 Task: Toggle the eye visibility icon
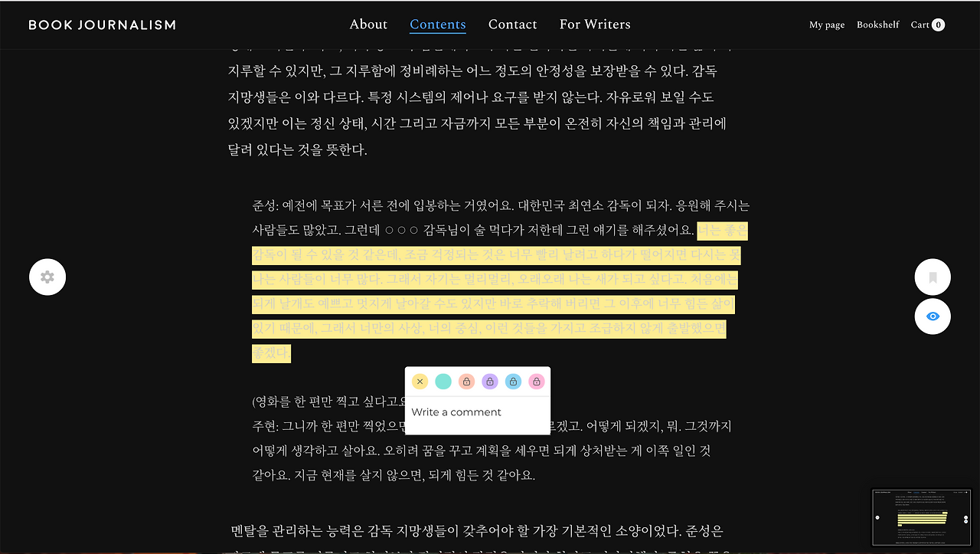(x=932, y=316)
